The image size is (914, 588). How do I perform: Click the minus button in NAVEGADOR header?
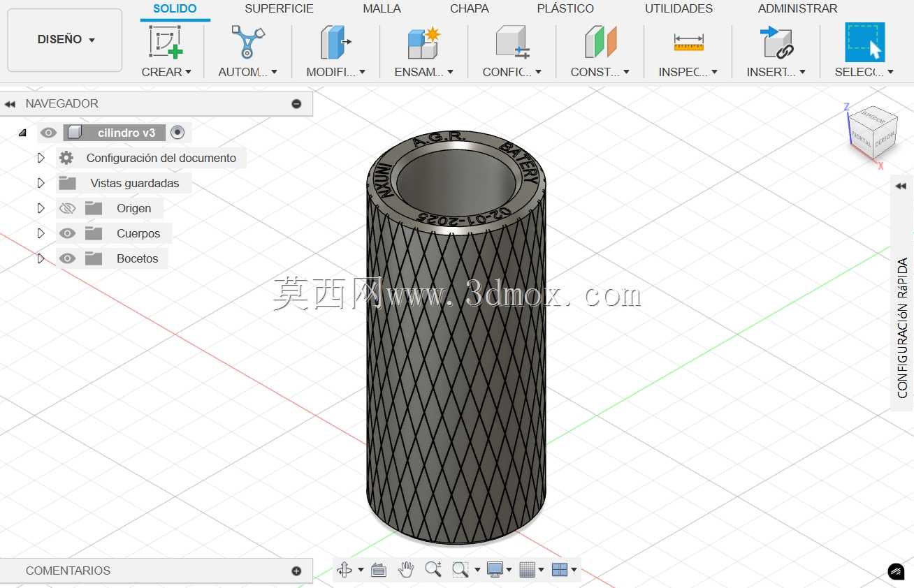pyautogui.click(x=296, y=103)
